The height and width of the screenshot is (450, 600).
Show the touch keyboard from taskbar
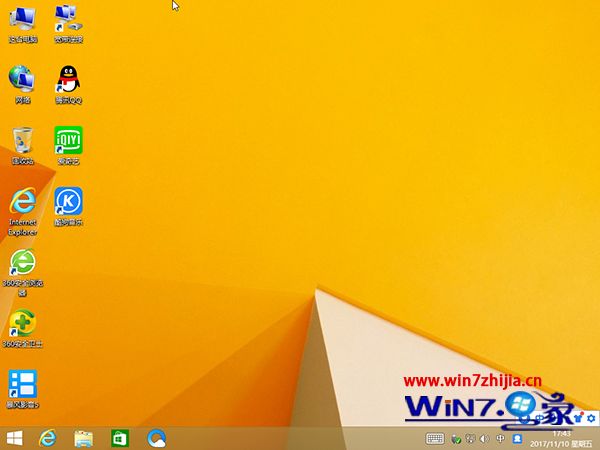click(435, 438)
